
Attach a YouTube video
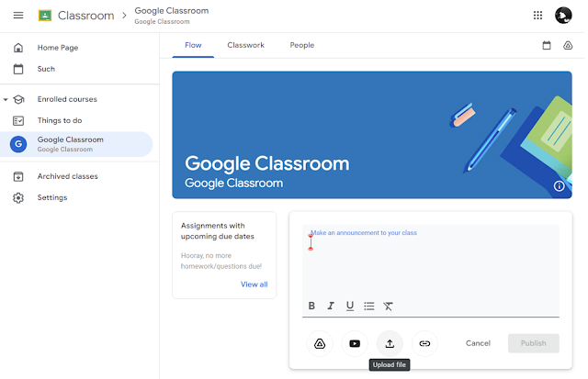point(355,343)
